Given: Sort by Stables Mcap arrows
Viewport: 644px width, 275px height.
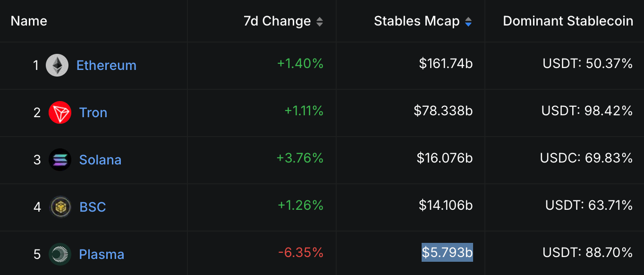Looking at the screenshot, I should coord(468,21).
